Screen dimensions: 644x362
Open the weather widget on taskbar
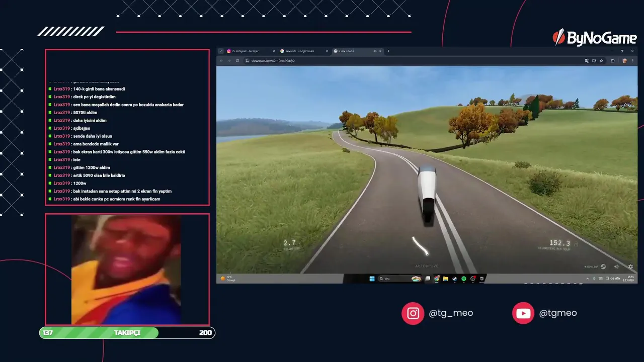228,279
